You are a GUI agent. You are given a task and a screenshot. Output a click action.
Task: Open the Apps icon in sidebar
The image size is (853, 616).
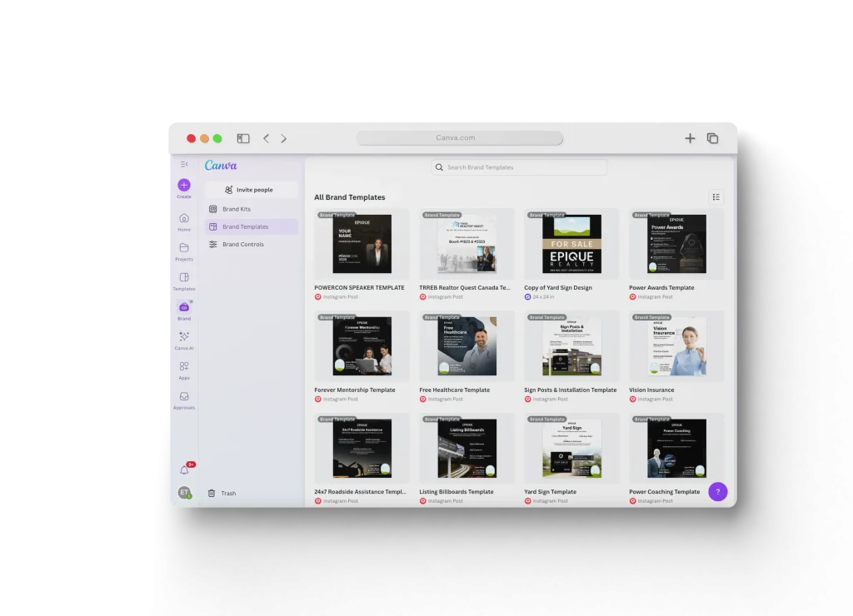click(184, 366)
